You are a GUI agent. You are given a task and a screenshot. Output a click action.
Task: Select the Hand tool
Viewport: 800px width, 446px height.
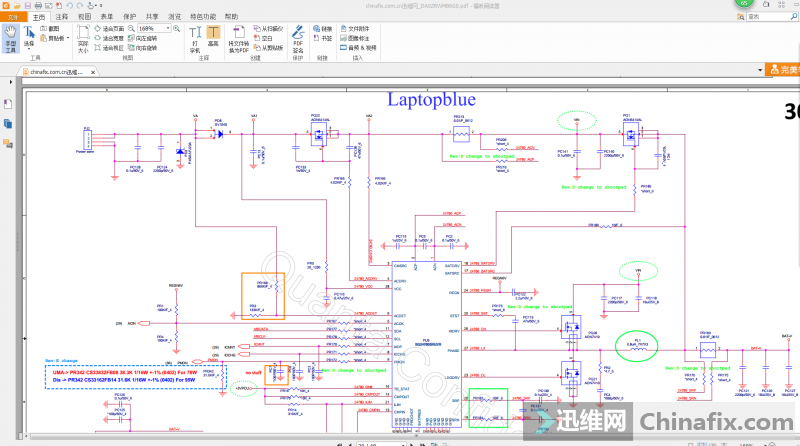(x=10, y=38)
